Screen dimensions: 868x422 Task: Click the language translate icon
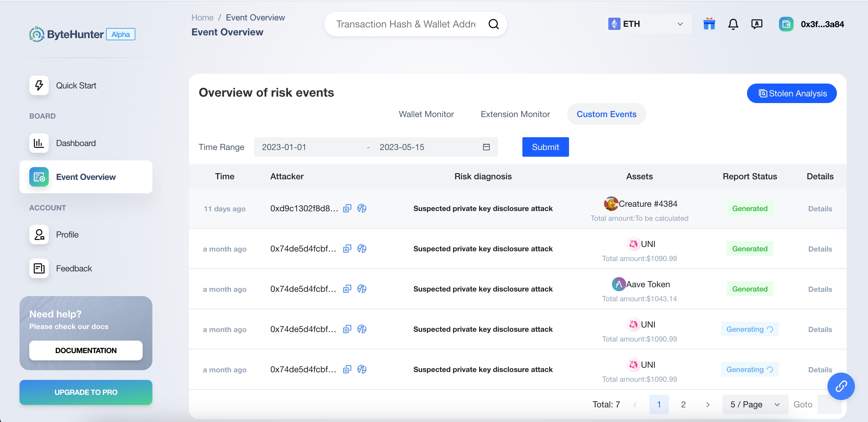(x=756, y=24)
